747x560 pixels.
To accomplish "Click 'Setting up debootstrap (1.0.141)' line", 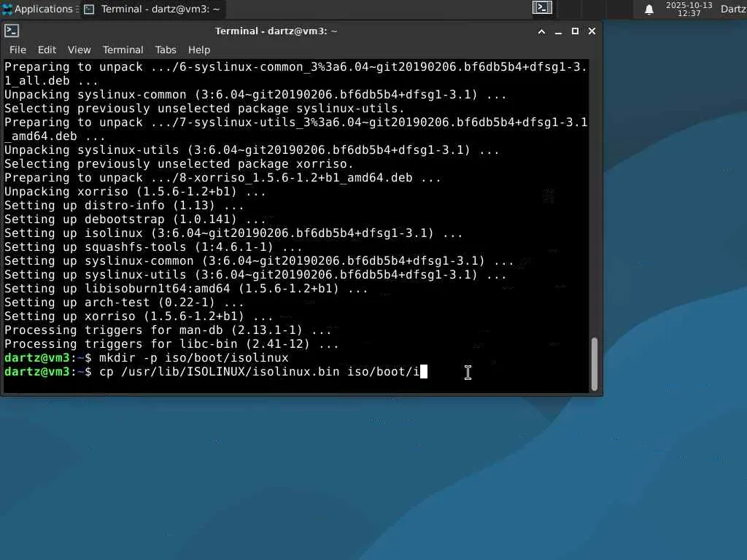I will coord(135,219).
